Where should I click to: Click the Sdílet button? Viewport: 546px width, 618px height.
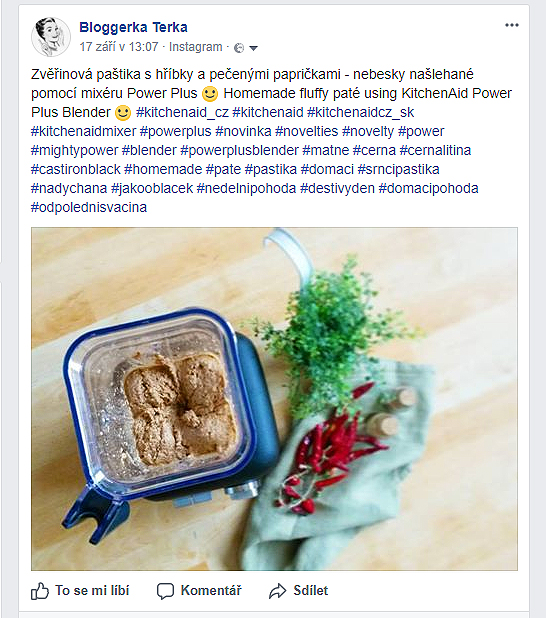coord(298,591)
